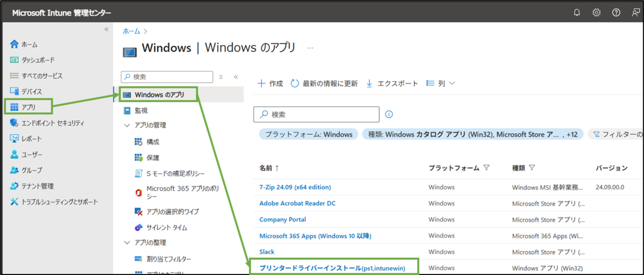Viewport: 644px width, 275px height.
Task: Open Microsoft 365 Apps (Windows 10 以降)
Action: (316, 235)
